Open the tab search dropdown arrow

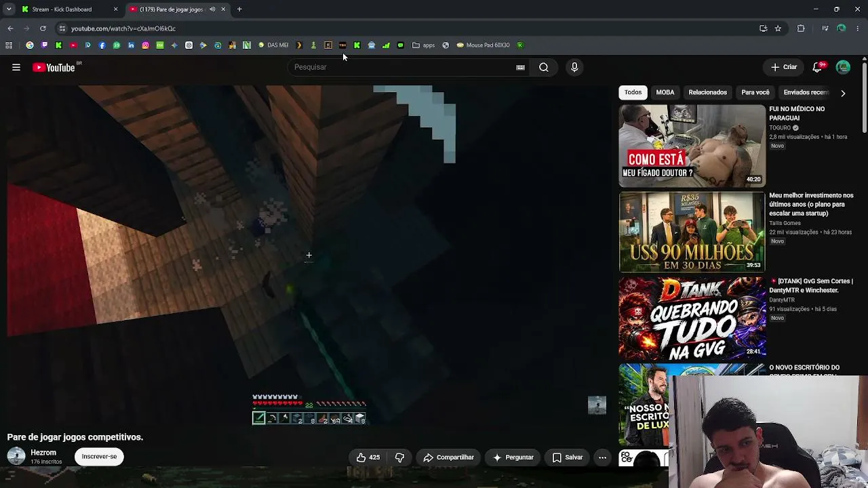[x=9, y=9]
